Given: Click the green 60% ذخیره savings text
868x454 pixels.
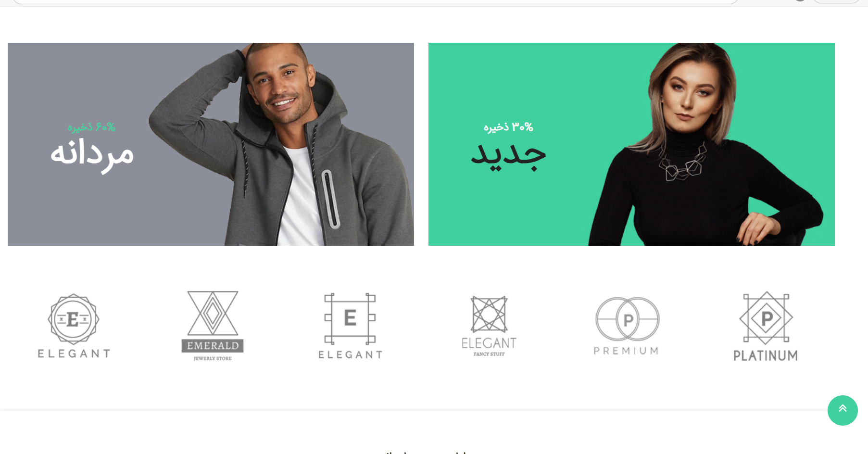Looking at the screenshot, I should (91, 127).
